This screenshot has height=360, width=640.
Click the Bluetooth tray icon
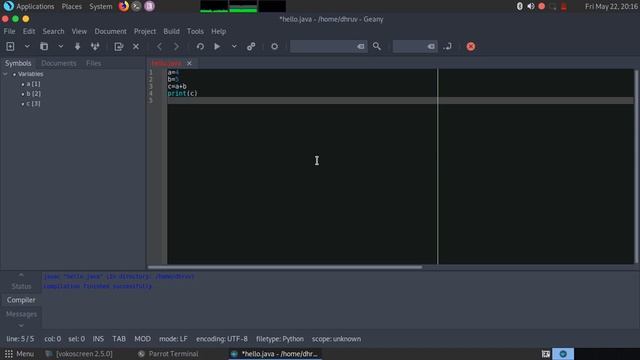click(520, 6)
